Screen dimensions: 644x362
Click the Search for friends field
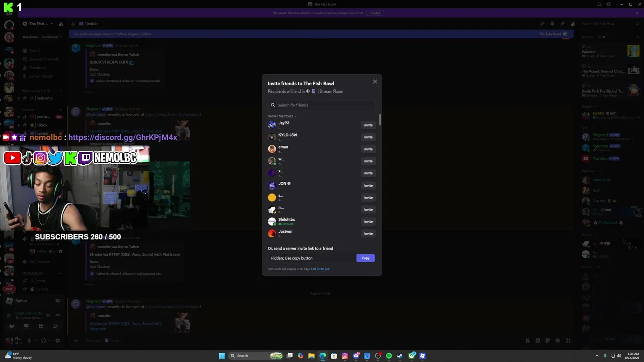tap(321, 105)
